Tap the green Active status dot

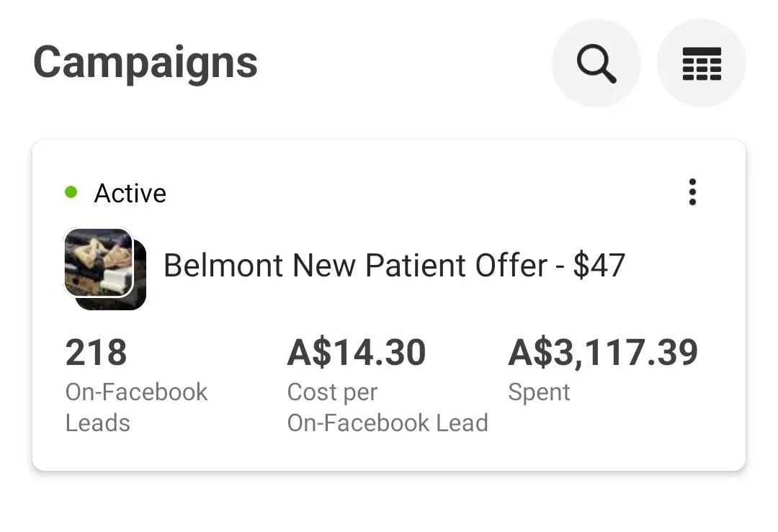71,192
